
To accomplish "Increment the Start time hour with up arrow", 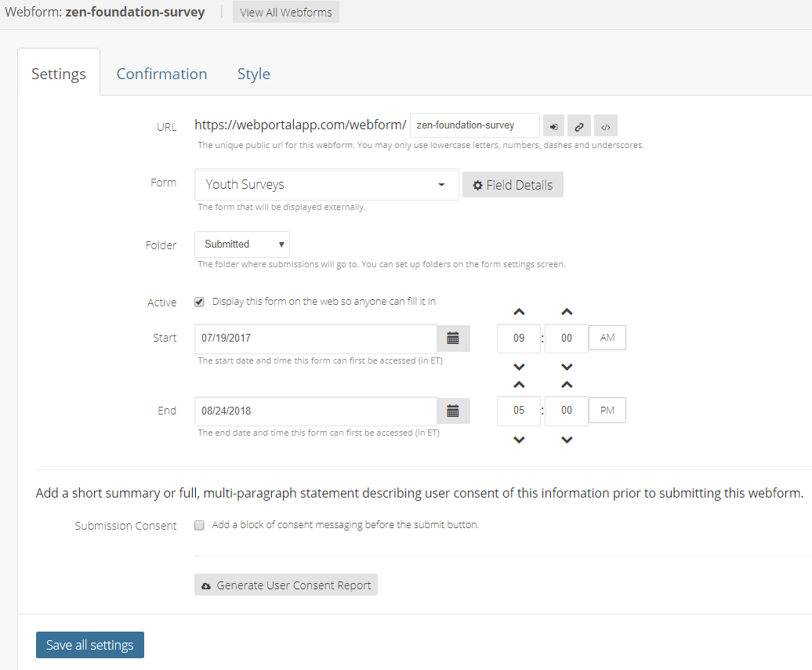I will click(518, 311).
